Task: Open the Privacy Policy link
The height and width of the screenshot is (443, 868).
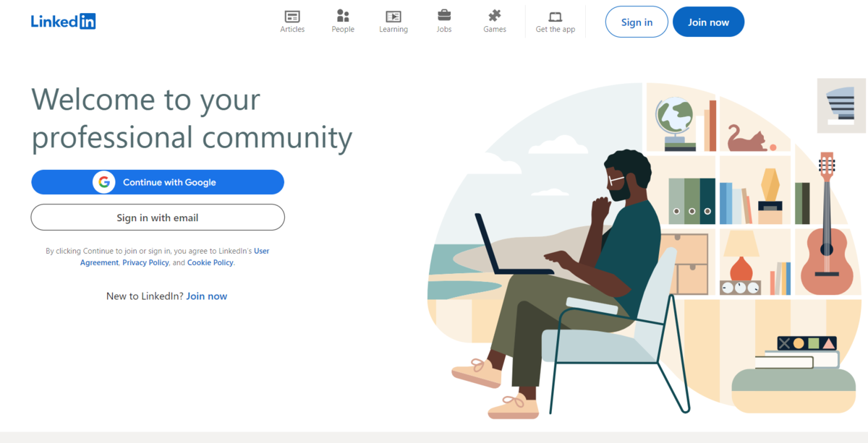Action: point(145,263)
